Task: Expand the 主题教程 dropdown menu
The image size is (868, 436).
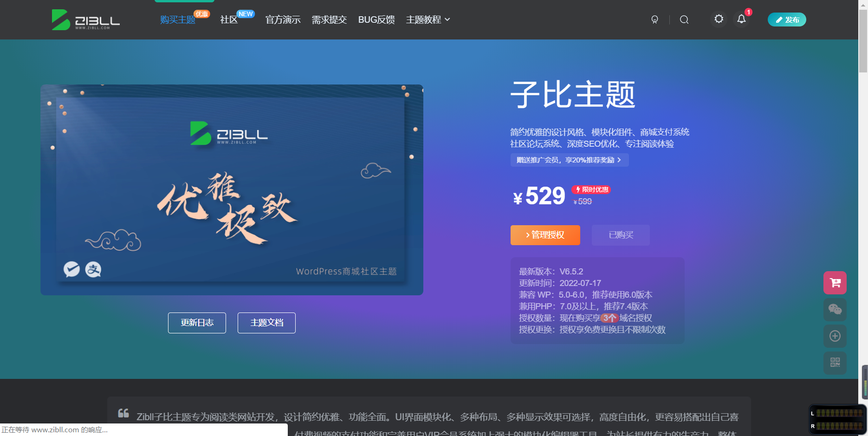Action: (x=428, y=20)
